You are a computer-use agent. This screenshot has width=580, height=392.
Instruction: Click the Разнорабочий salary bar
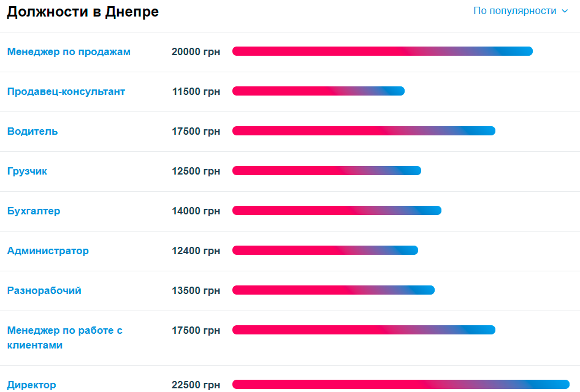[x=334, y=290]
